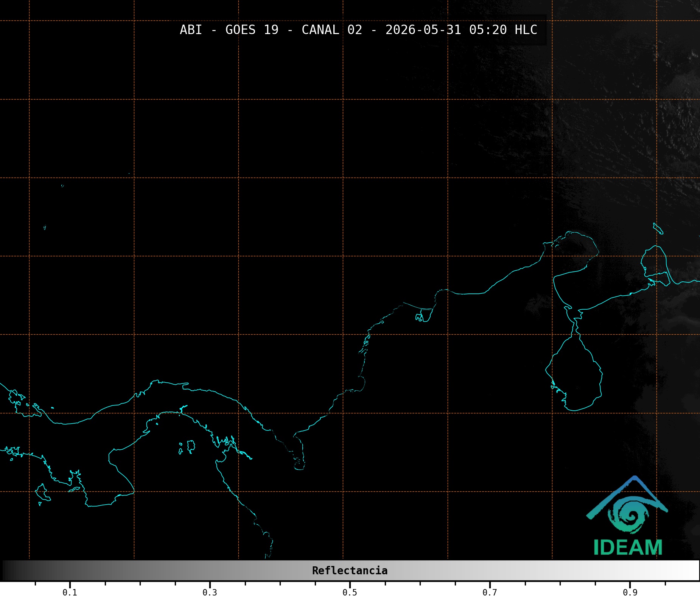Viewport: 700px width, 597px height.
Task: Click the time 05:20 HLC in title
Action: tap(503, 30)
